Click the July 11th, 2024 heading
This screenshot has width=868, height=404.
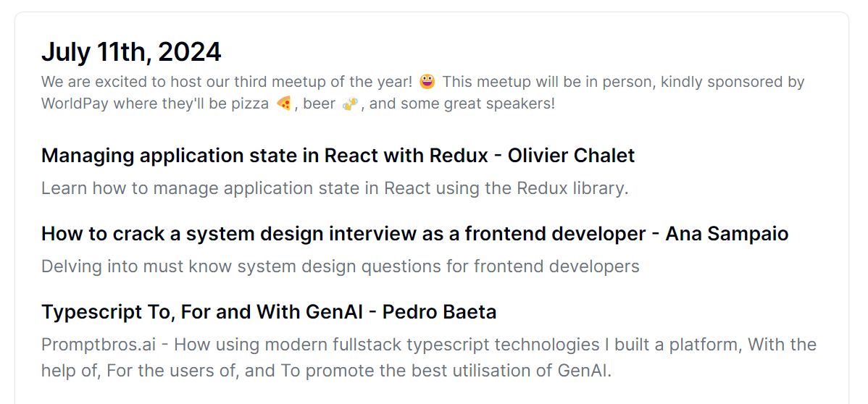[x=131, y=52]
